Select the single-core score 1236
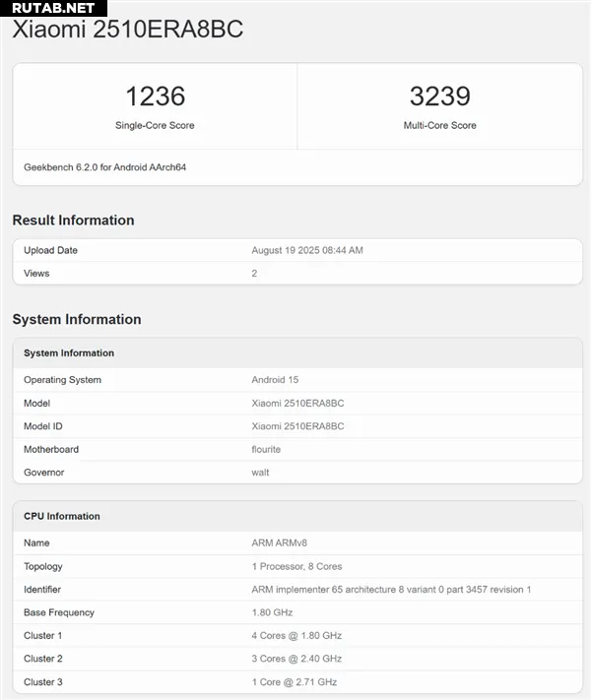This screenshot has width=591, height=700. 155,96
